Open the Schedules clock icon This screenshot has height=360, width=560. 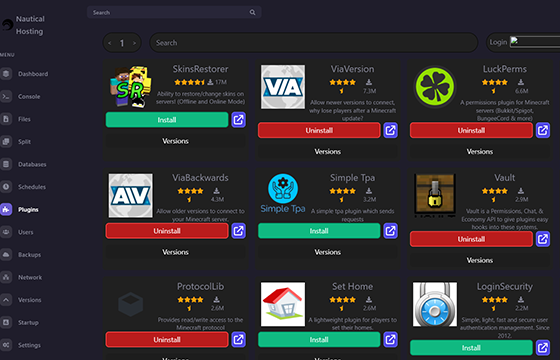point(6,187)
